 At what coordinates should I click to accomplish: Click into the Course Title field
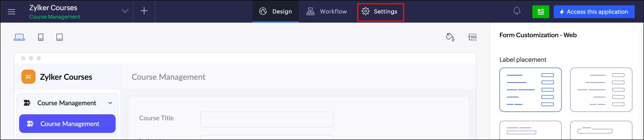[x=267, y=120]
